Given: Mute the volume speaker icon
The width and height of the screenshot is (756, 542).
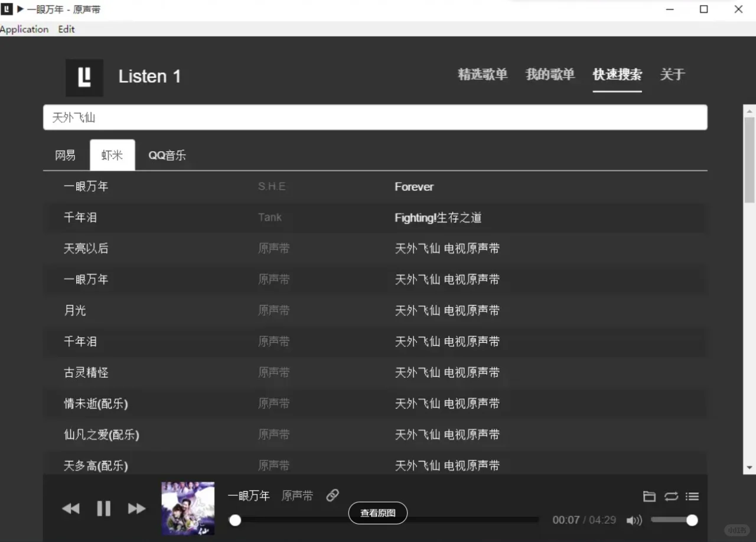Looking at the screenshot, I should [634, 520].
